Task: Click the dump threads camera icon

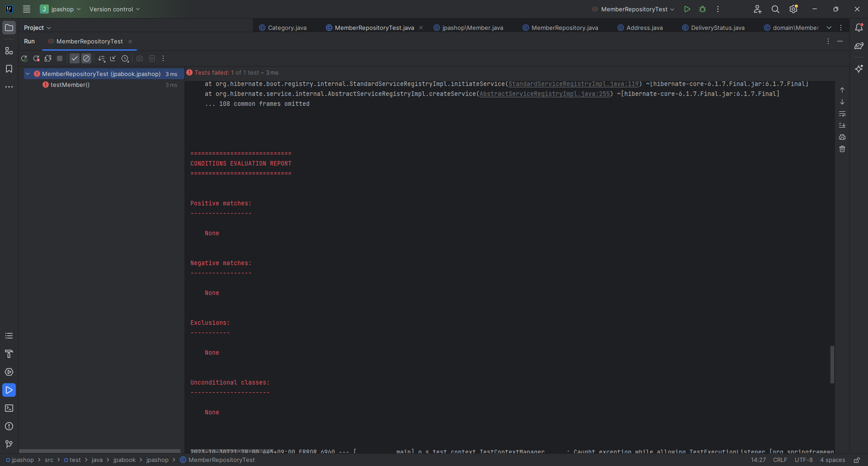Action: click(140, 58)
